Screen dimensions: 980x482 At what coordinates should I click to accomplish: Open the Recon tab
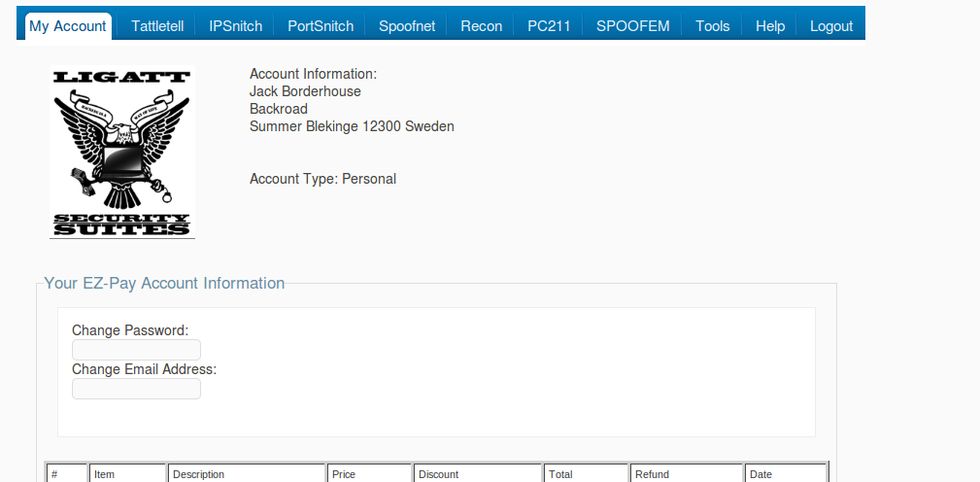pos(481,26)
